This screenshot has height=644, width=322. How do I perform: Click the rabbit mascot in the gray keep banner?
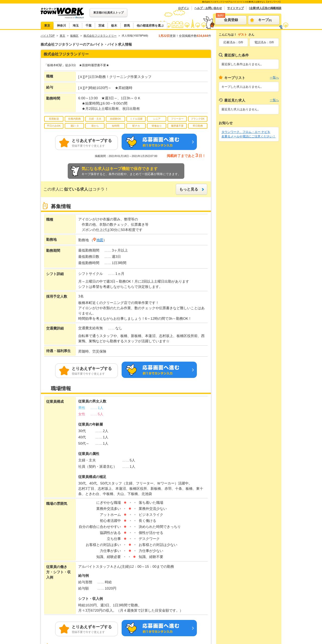coord(75,171)
